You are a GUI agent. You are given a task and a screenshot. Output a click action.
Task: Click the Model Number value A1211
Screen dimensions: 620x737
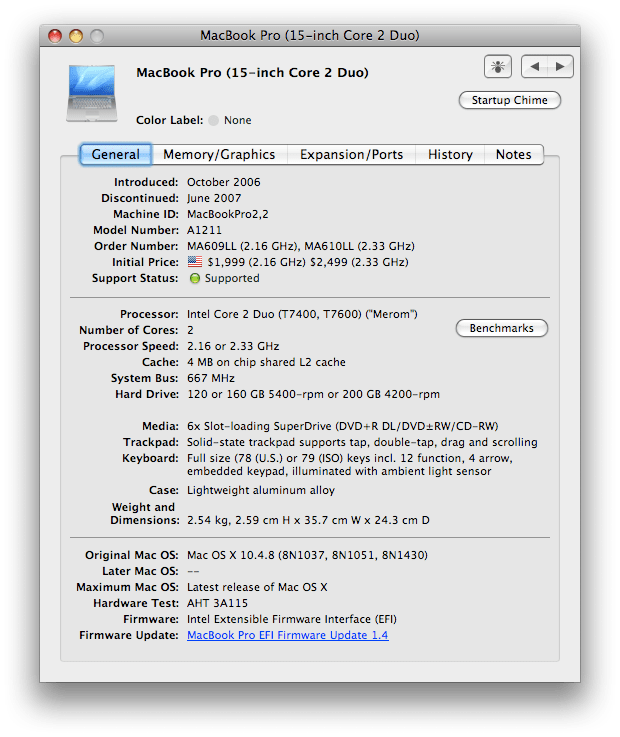point(204,230)
